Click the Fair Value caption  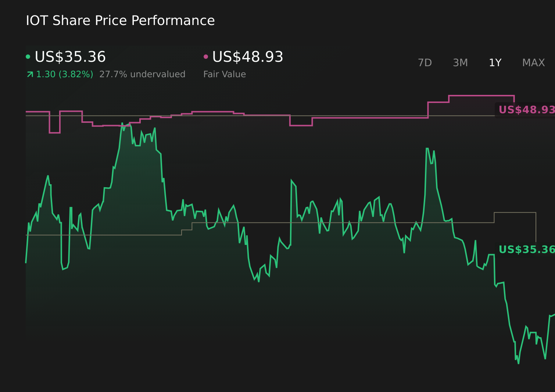pyautogui.click(x=224, y=74)
